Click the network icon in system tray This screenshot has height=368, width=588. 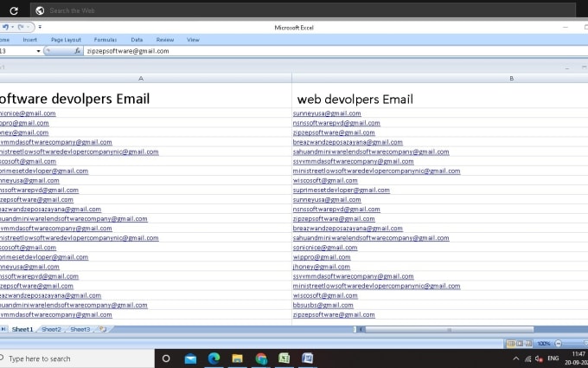(x=528, y=358)
